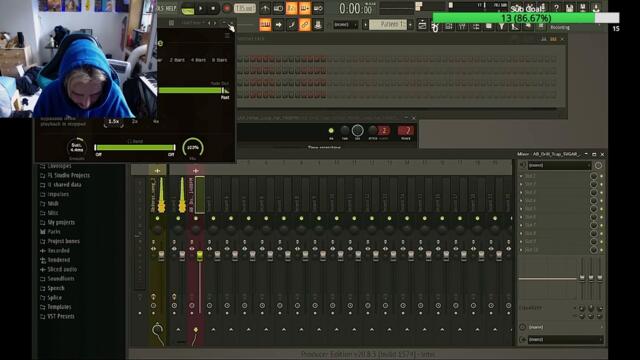Toggle the channel's green on LED

(331, 131)
